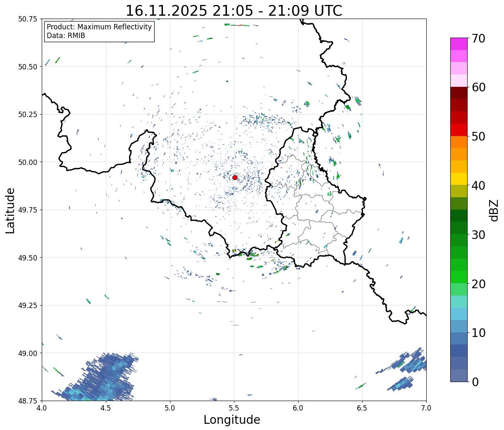
Task: Click the colorbar tick label 50
Action: [x=478, y=136]
